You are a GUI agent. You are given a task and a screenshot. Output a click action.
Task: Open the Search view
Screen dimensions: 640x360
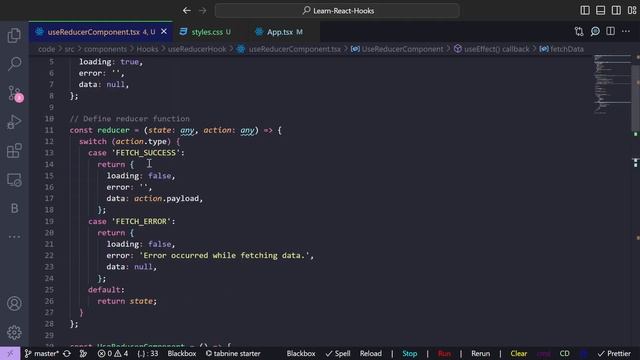[14, 63]
